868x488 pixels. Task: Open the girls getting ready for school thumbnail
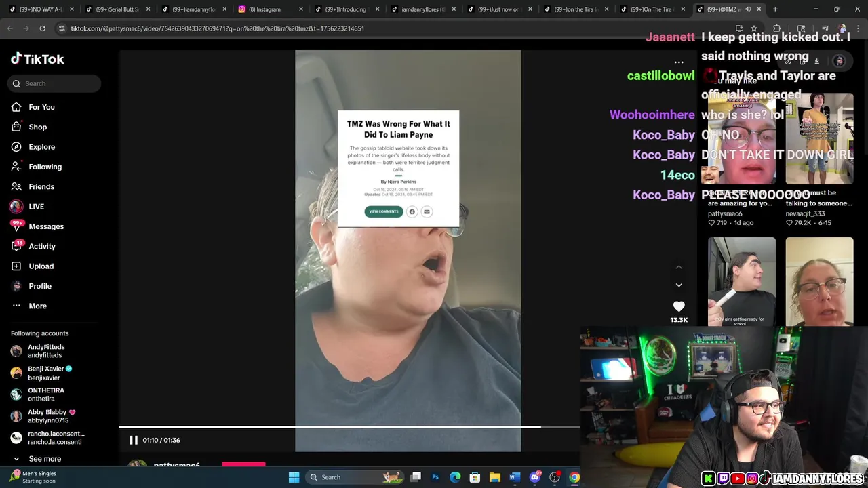tap(742, 282)
